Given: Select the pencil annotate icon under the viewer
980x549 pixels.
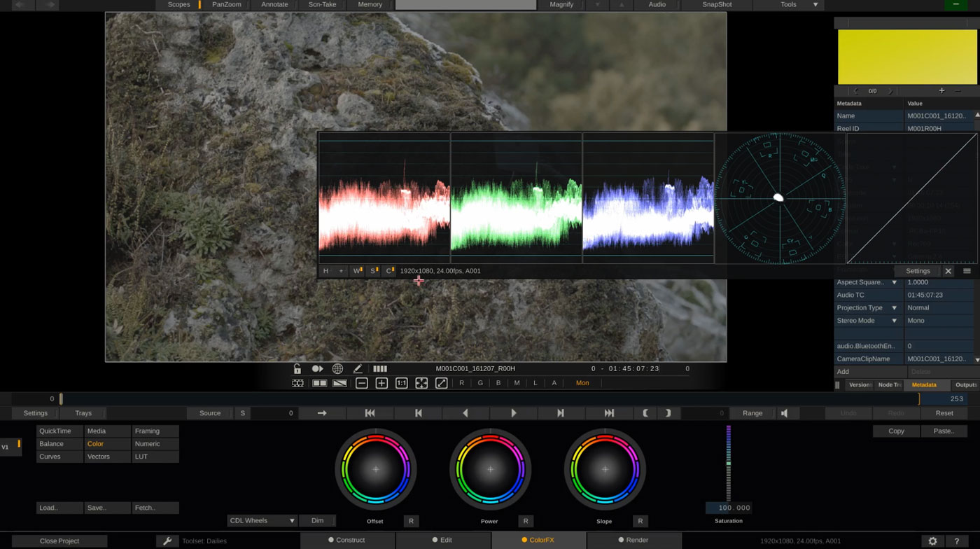Looking at the screenshot, I should tap(358, 369).
